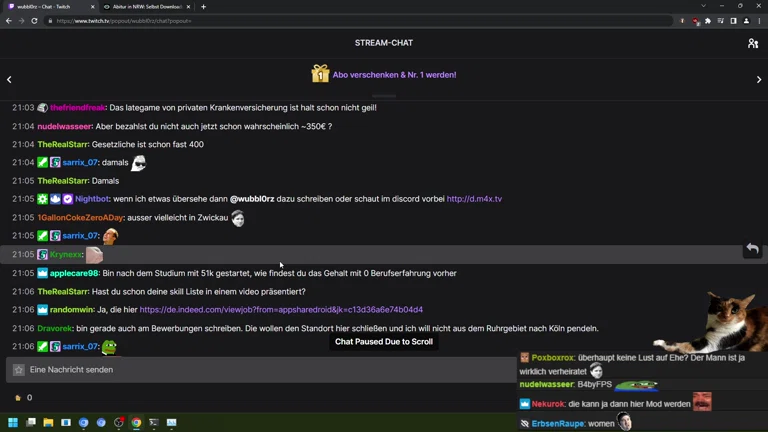Click message 'Gesetzliche ist schon fast 400'
The height and width of the screenshot is (432, 768).
(147, 144)
